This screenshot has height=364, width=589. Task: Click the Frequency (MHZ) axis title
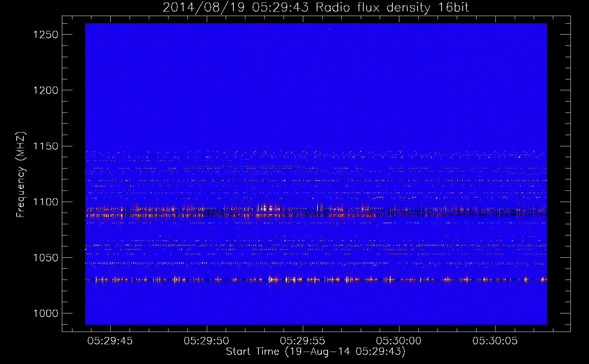(x=21, y=175)
